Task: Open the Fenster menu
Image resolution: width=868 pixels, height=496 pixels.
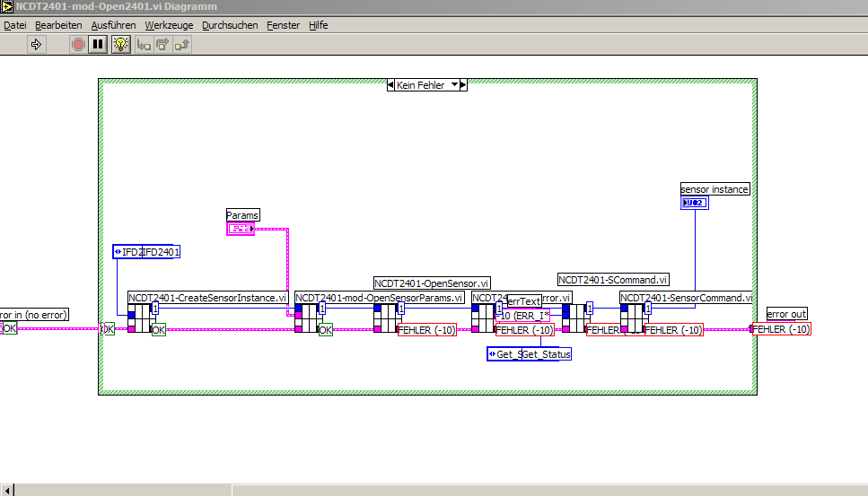Action: point(283,25)
